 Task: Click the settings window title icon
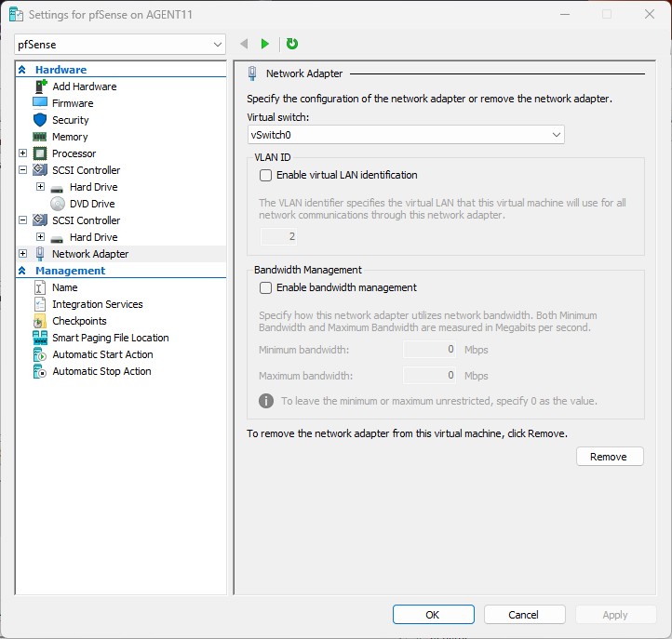[16, 15]
